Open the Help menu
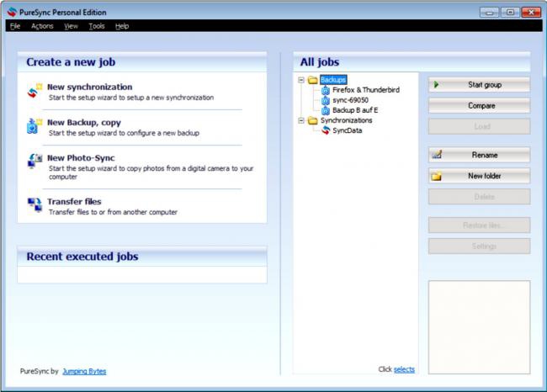 click(122, 26)
